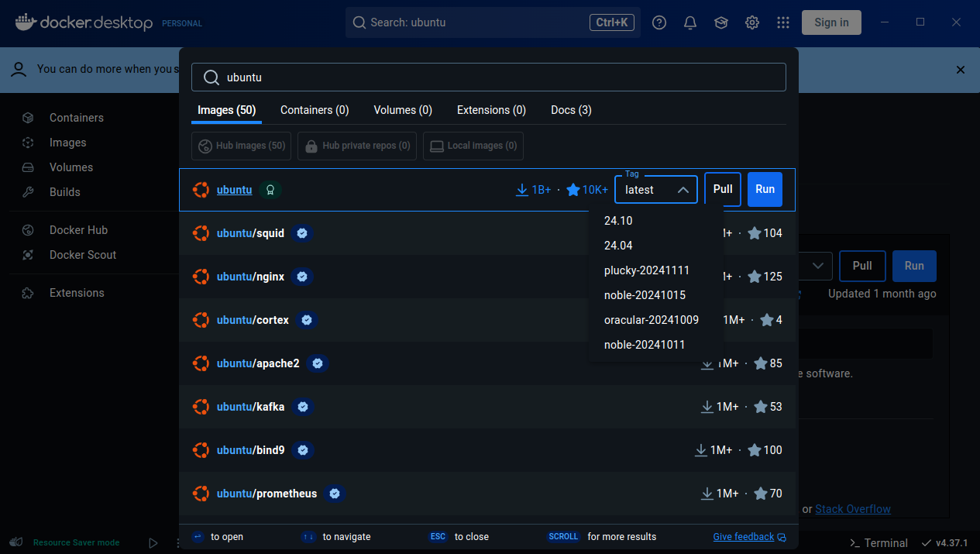Click the Resource Saver mode leaf icon
This screenshot has width=980, height=554.
[x=17, y=542]
